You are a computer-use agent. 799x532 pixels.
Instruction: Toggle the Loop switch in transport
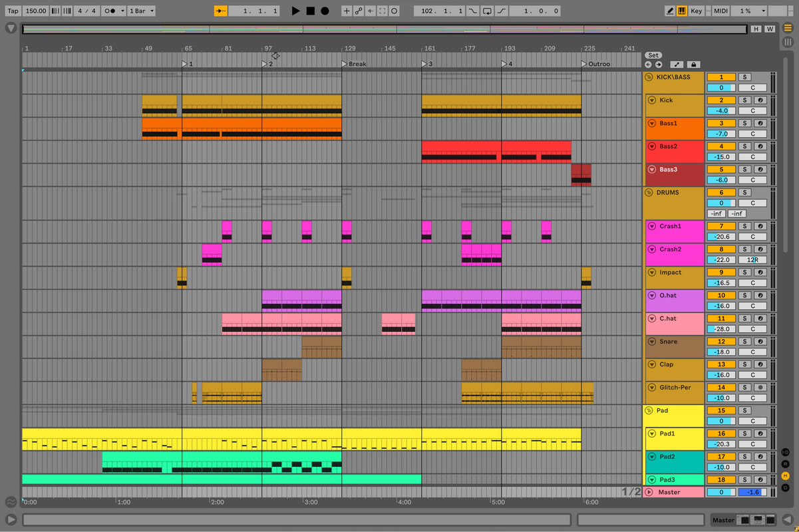(487, 11)
